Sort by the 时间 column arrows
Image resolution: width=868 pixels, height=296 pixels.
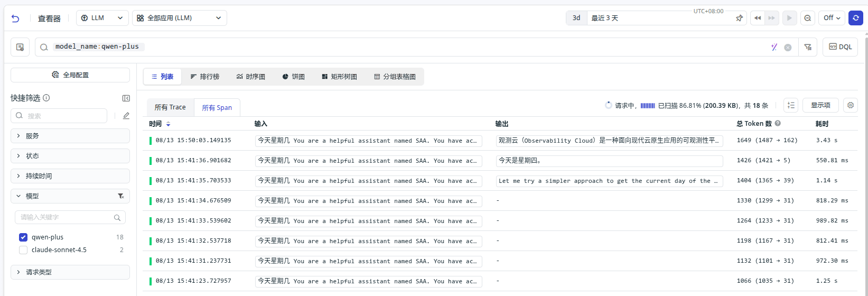point(169,124)
